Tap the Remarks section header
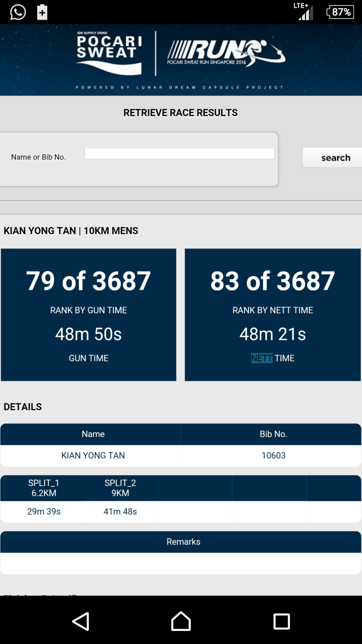The height and width of the screenshot is (644, 362). pos(183,542)
